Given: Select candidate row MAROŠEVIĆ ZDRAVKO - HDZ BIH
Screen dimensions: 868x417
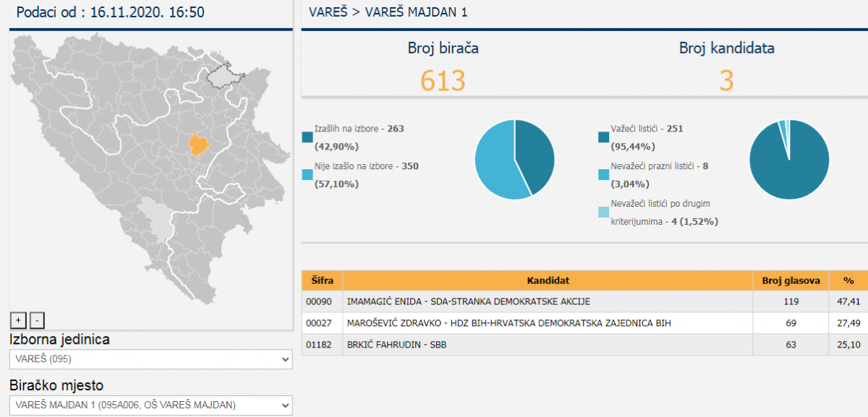Looking at the screenshot, I should click(584, 323).
